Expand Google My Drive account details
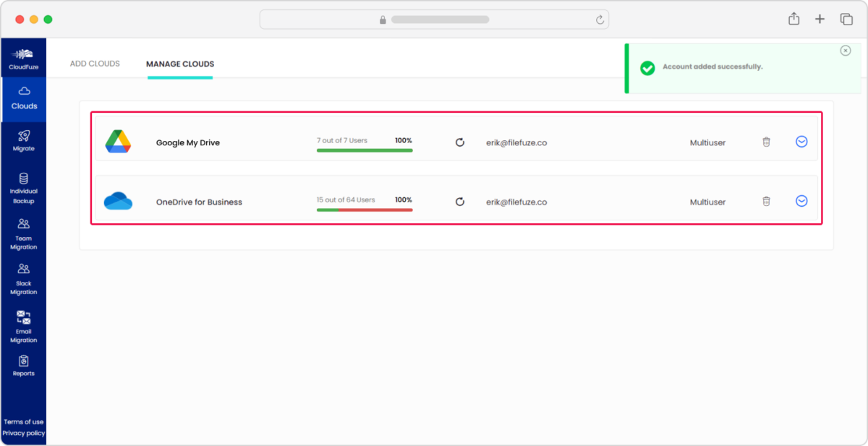The image size is (868, 446). [x=801, y=142]
